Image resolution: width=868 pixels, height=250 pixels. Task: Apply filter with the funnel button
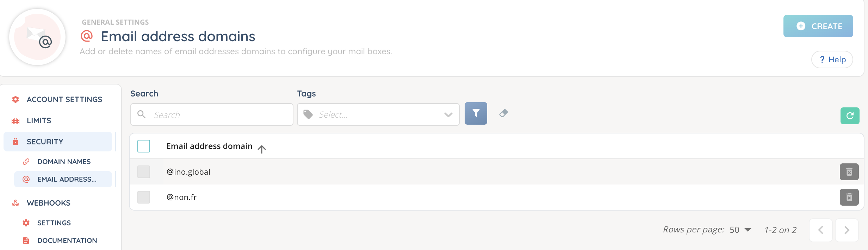[476, 113]
